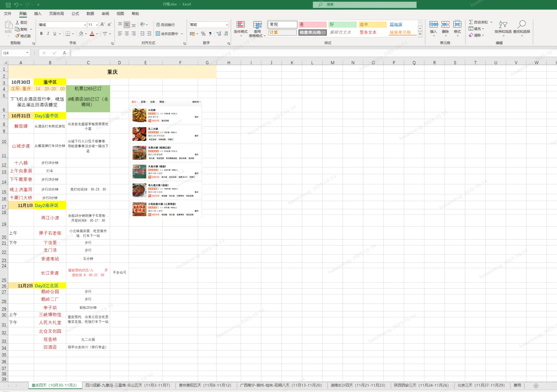
Task: Decrease font size with the smaller A icon
Action: coord(109,25)
